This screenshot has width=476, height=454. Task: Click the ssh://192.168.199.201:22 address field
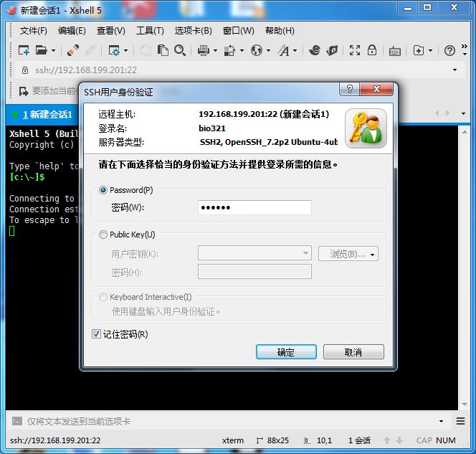[x=240, y=70]
